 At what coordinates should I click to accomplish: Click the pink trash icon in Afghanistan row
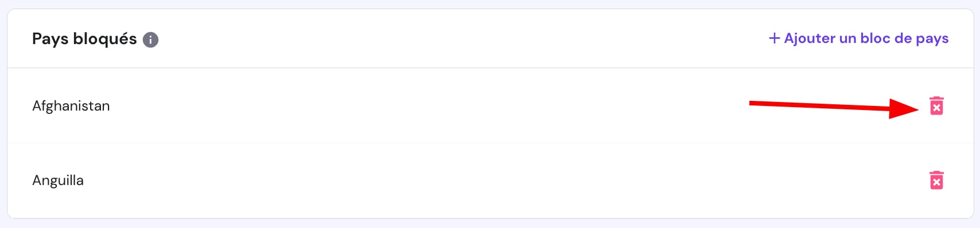tap(936, 106)
